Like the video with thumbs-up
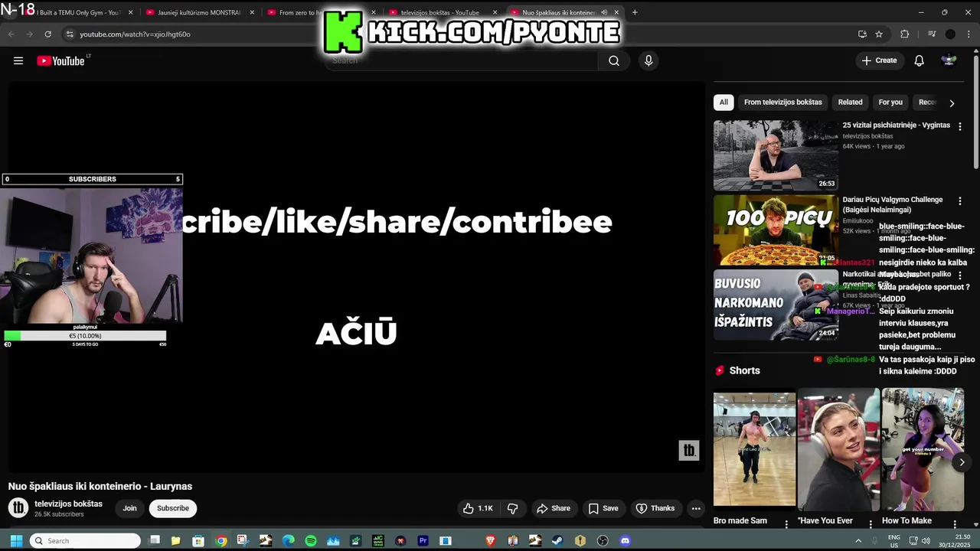Image resolution: width=980 pixels, height=551 pixels. click(478, 508)
